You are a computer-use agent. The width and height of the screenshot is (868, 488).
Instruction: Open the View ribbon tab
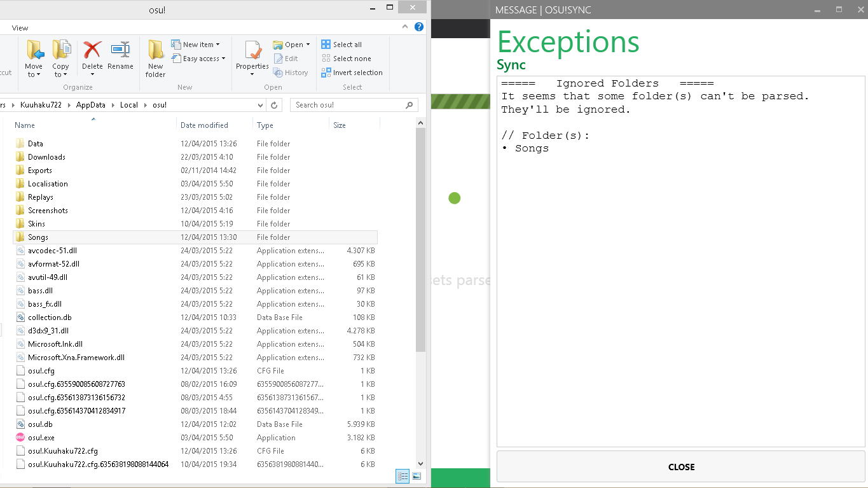(x=20, y=27)
